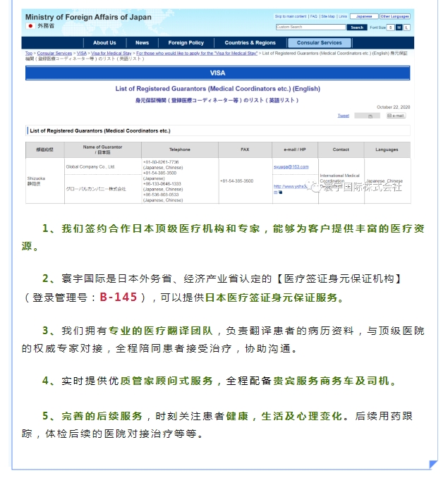Click the grey share button beside Tweet

(367, 116)
